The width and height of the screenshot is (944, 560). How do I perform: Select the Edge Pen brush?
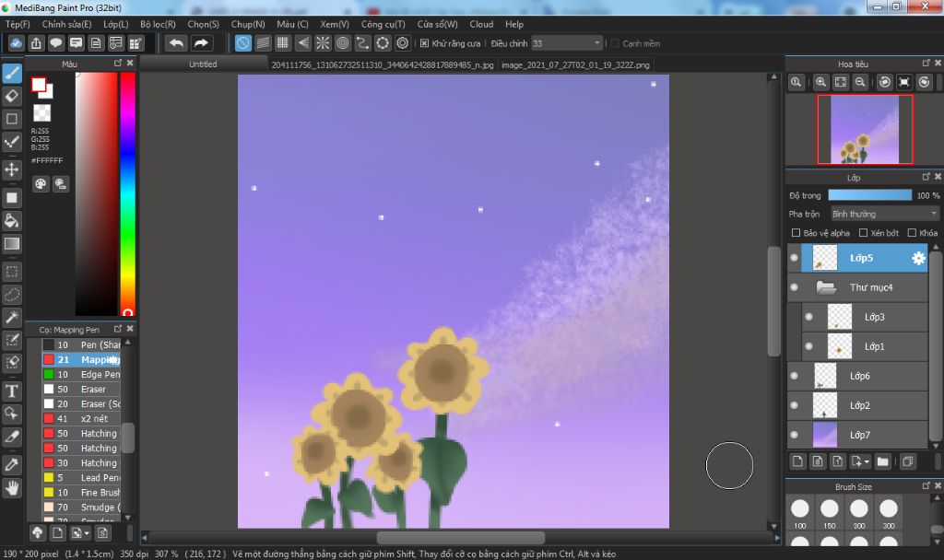point(81,374)
